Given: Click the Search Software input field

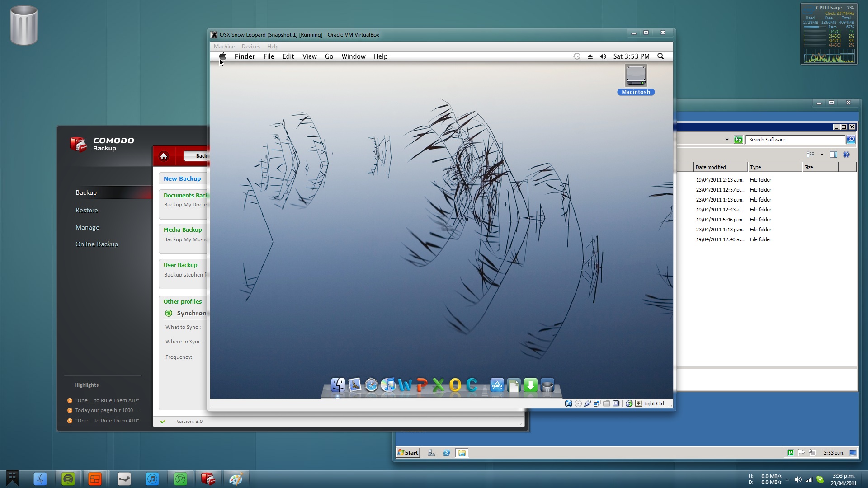Looking at the screenshot, I should (x=796, y=140).
